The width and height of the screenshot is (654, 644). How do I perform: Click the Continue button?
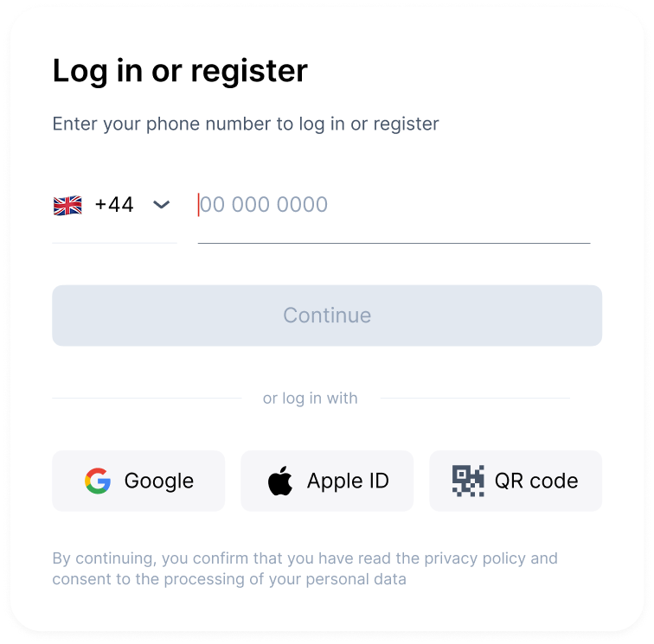click(327, 316)
